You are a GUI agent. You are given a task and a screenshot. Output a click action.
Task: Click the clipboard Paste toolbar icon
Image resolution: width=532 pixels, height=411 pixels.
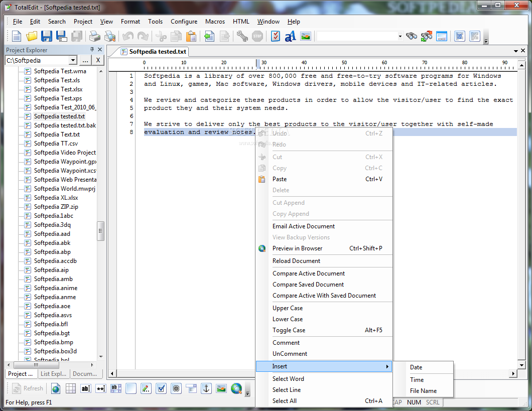tap(191, 36)
